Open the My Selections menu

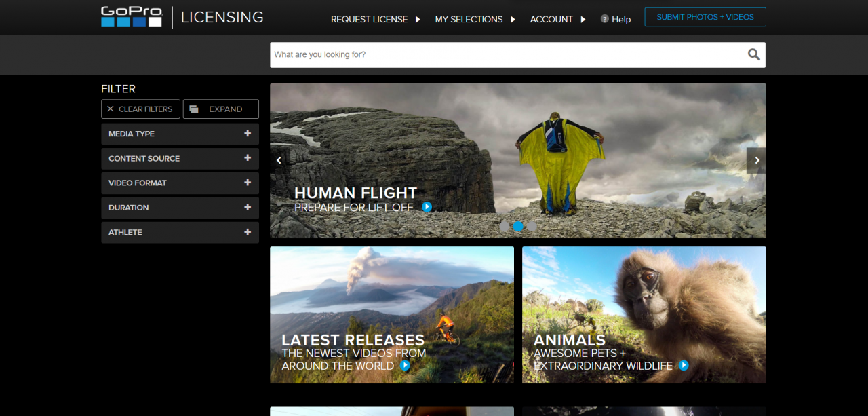[x=475, y=19]
